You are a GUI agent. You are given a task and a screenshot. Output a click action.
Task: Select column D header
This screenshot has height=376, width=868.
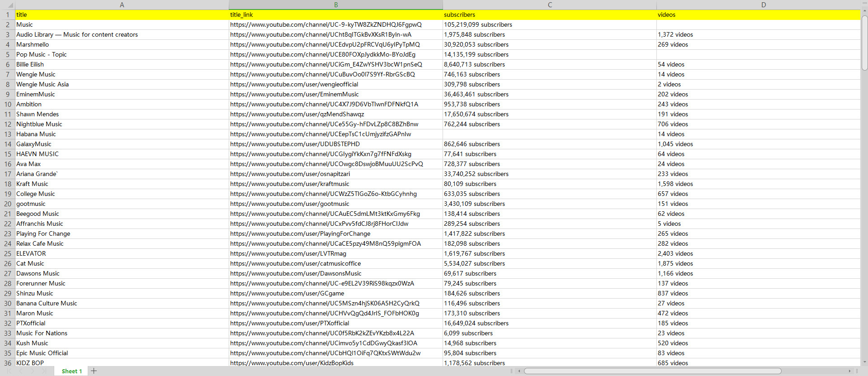[x=764, y=5]
